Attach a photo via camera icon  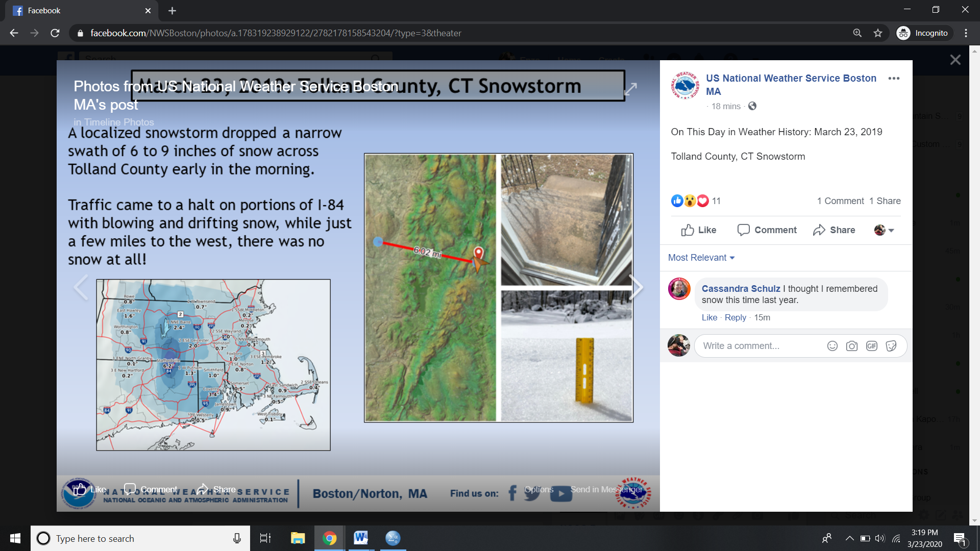tap(851, 346)
